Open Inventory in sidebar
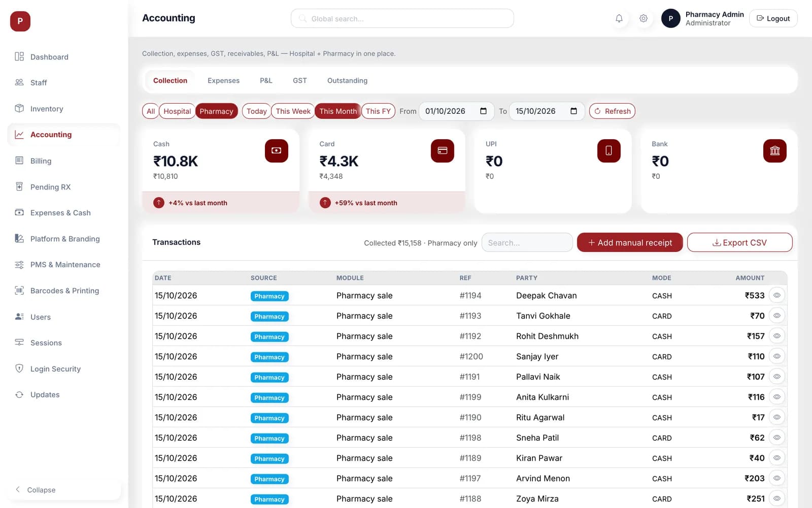Viewport: 812px width, 508px height. [64, 109]
